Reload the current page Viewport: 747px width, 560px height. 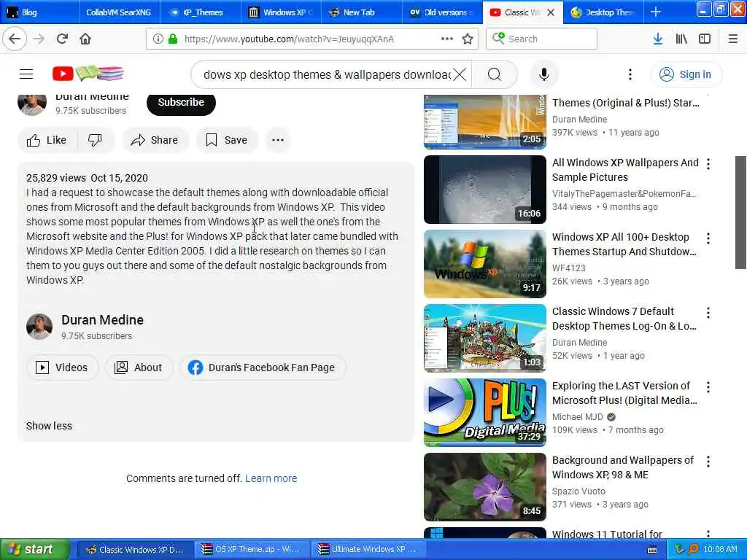[x=62, y=39]
